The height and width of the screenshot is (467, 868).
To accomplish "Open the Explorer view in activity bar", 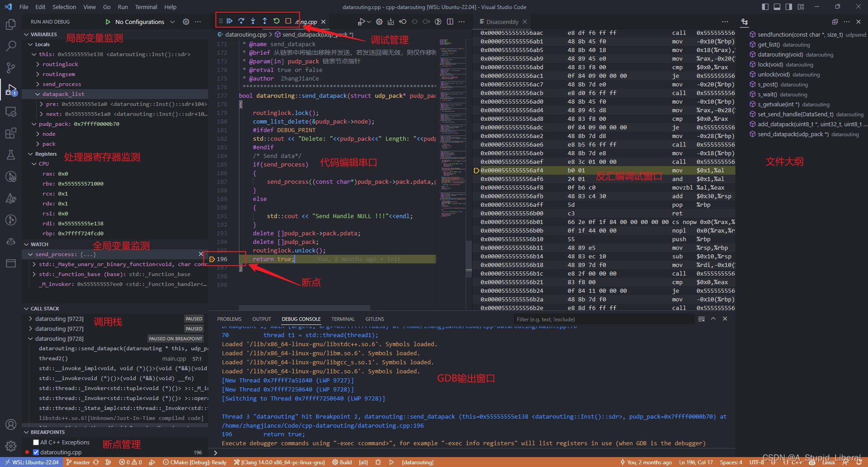I will (11, 24).
